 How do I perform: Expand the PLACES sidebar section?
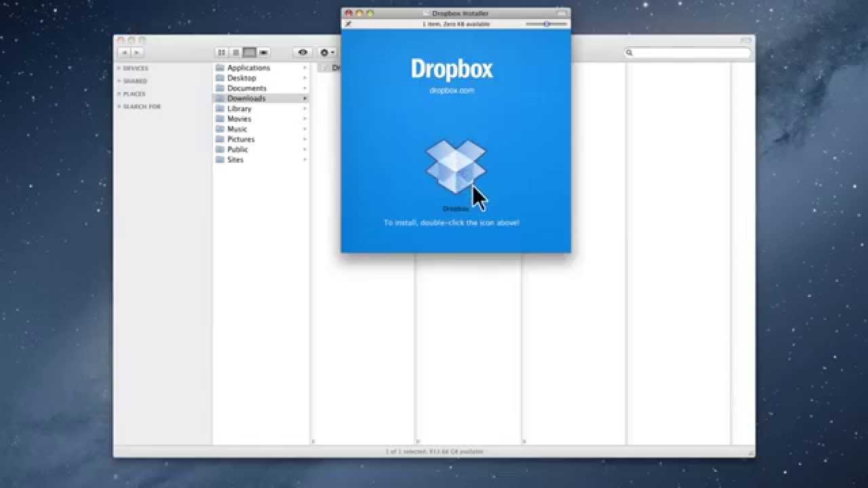click(x=119, y=94)
